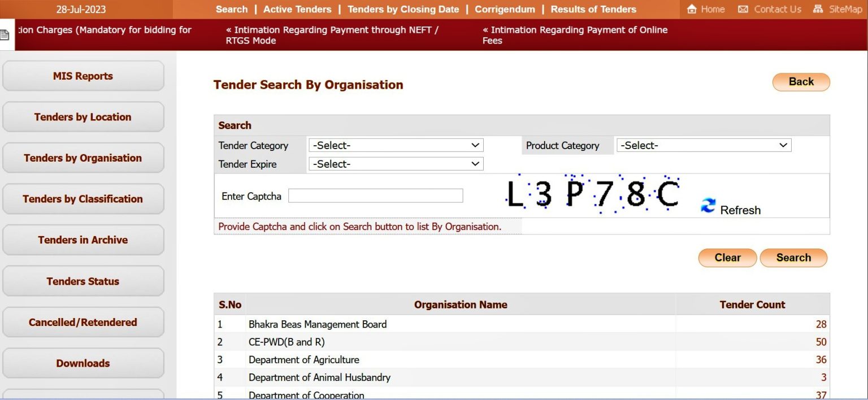Go to Tenders by Closing Date
This screenshot has height=400, width=868.
tap(403, 10)
